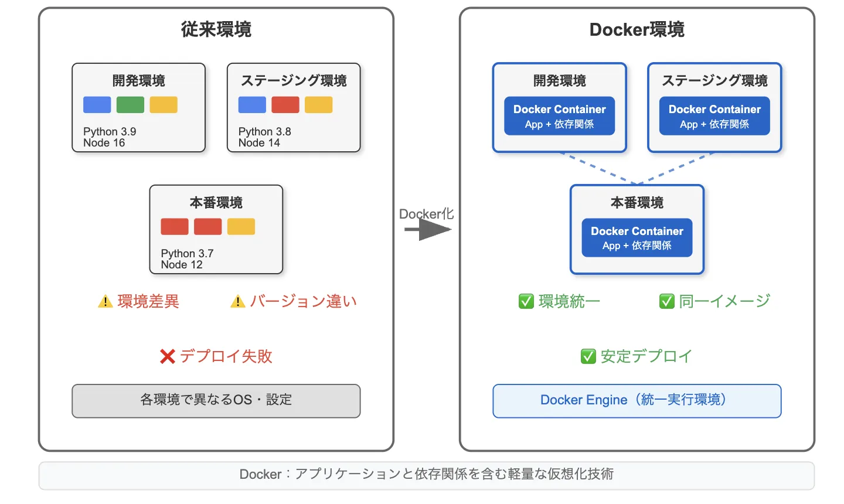This screenshot has width=844, height=504.
Task: Expand the 本番環境 box in 従来環境
Action: (x=216, y=229)
